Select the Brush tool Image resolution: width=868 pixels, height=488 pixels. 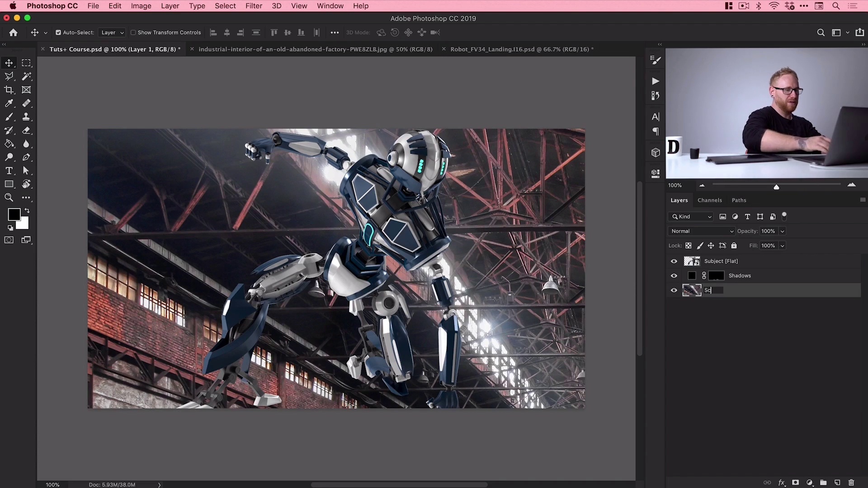click(x=9, y=116)
